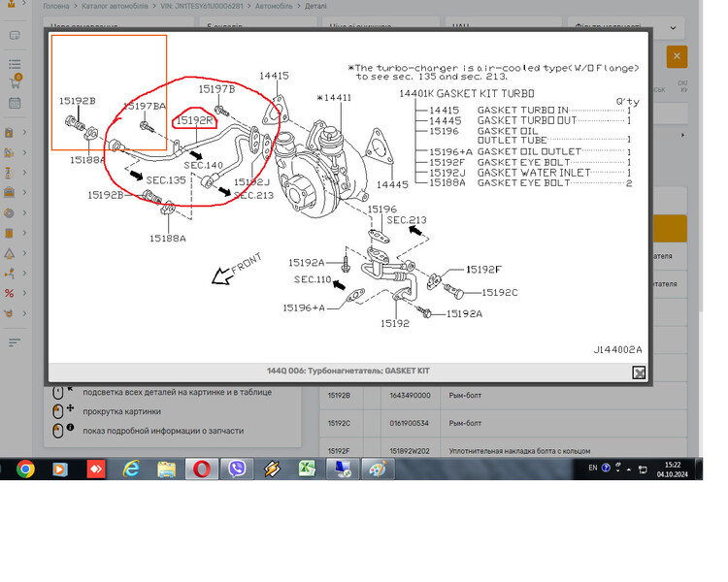Open Viber from the taskbar
Viewport: 728px width, 582px height.
(x=238, y=469)
